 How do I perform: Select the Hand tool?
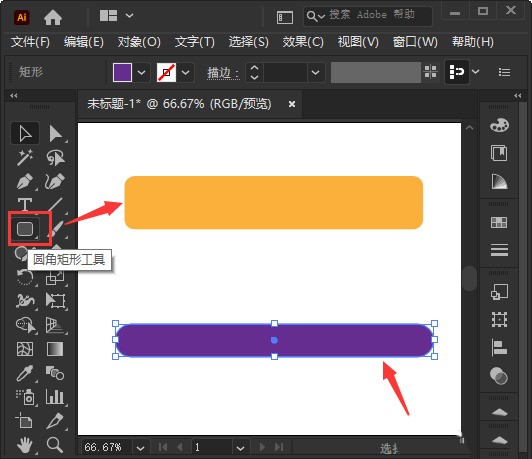pos(25,445)
